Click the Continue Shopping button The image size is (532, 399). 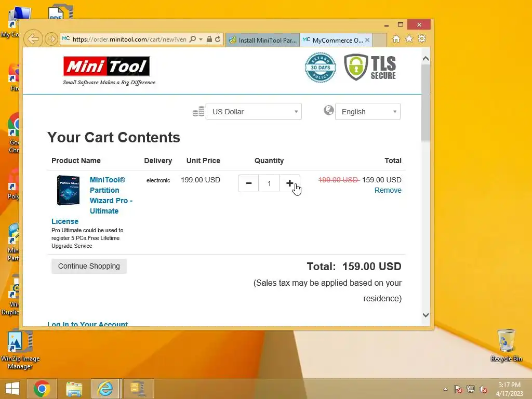click(89, 267)
